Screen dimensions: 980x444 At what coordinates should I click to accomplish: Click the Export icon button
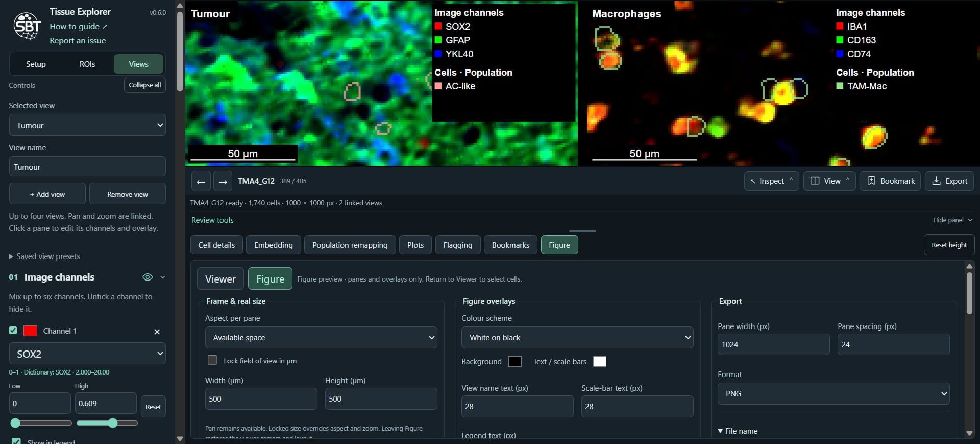pyautogui.click(x=949, y=181)
